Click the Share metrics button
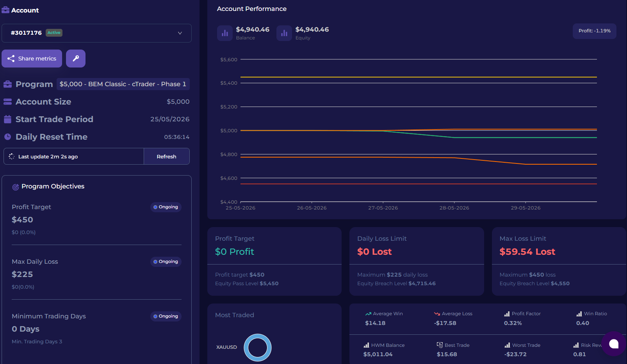The height and width of the screenshot is (364, 627). point(32,59)
